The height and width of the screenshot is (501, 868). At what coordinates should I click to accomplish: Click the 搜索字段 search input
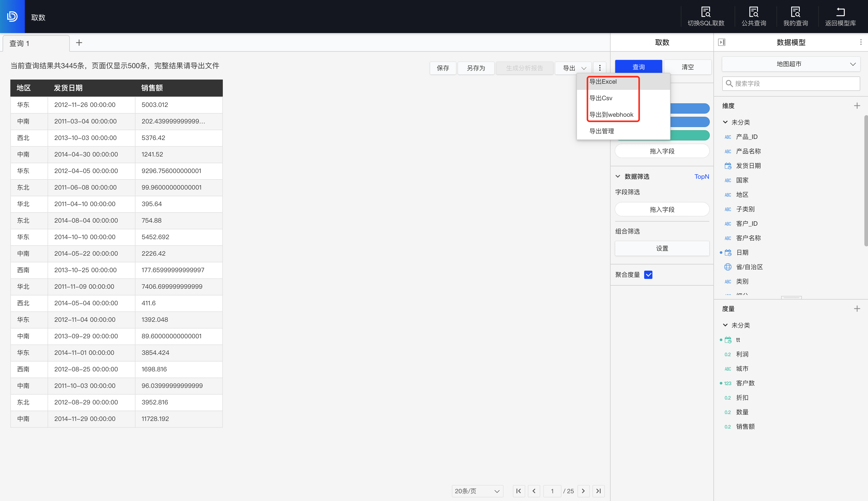point(791,84)
